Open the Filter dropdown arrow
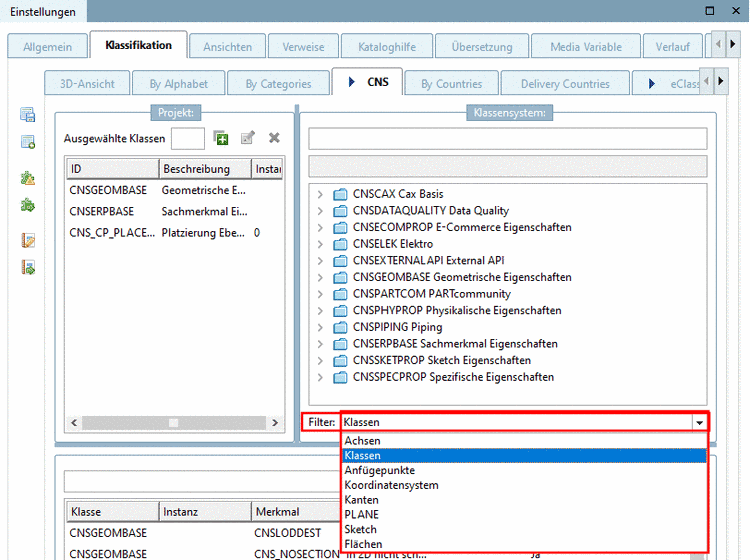 (699, 422)
